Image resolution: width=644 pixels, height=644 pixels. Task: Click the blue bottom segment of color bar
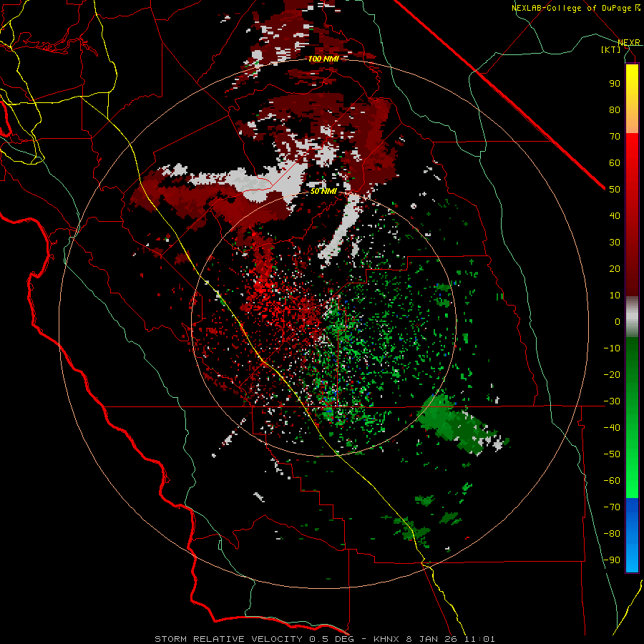pyautogui.click(x=632, y=535)
